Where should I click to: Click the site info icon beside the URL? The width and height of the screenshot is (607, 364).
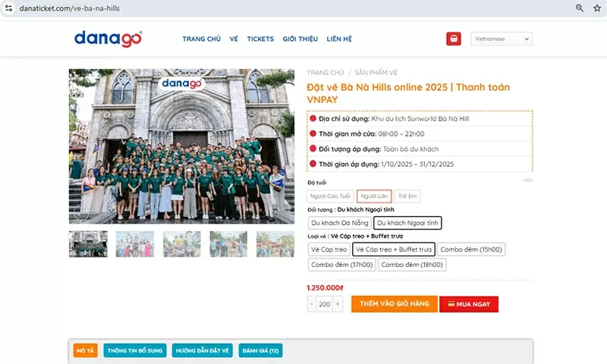pos(8,8)
